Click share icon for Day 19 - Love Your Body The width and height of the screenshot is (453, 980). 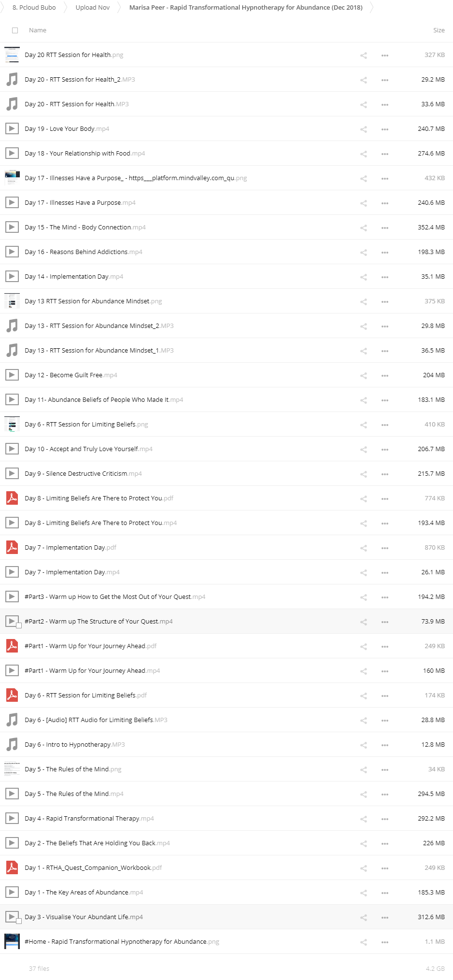(364, 129)
